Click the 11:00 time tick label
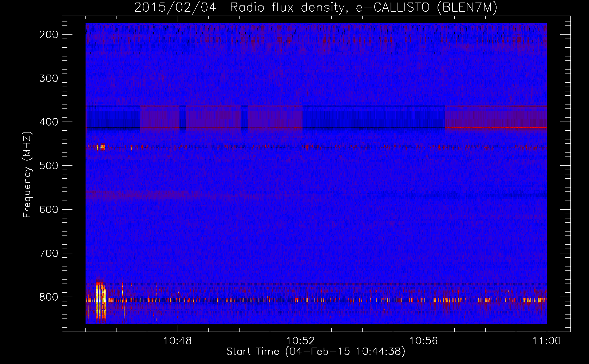This screenshot has width=589, height=364. [x=546, y=341]
